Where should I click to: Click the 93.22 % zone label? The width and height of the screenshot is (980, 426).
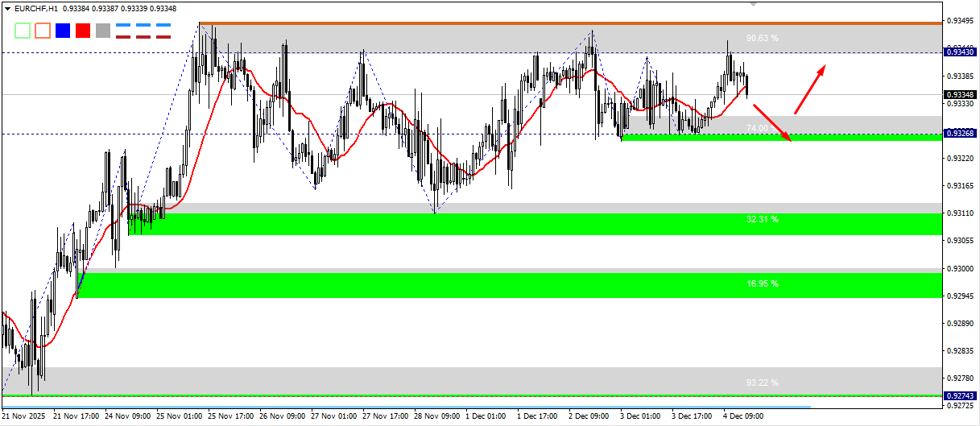point(762,383)
